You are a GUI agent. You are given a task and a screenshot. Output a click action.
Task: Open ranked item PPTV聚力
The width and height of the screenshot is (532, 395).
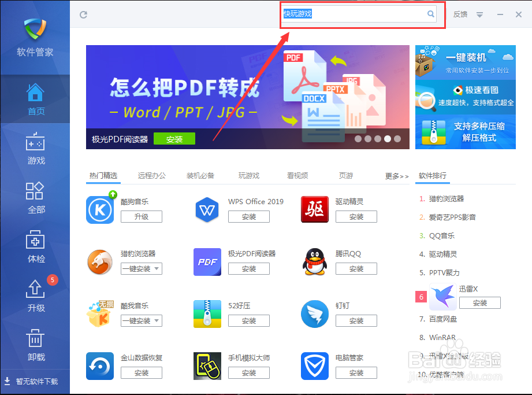(x=444, y=273)
